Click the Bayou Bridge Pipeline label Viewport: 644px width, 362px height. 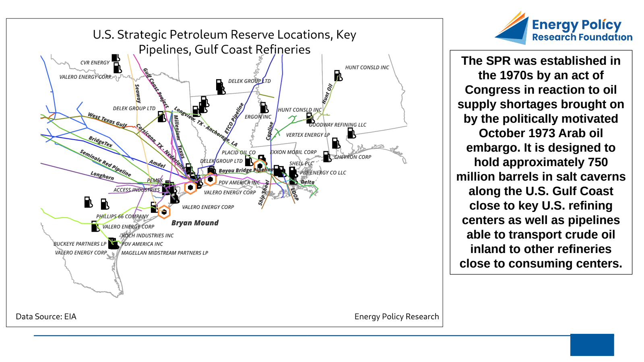coord(246,170)
